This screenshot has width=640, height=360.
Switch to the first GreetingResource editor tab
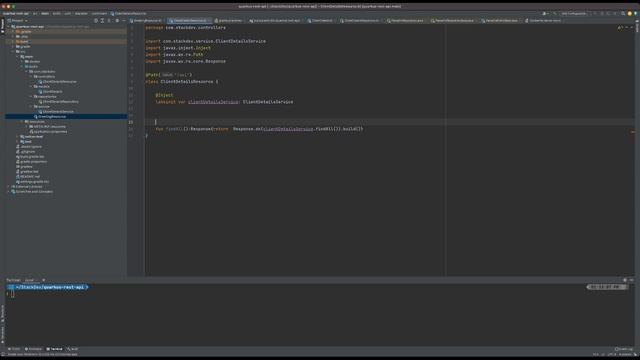(x=147, y=20)
